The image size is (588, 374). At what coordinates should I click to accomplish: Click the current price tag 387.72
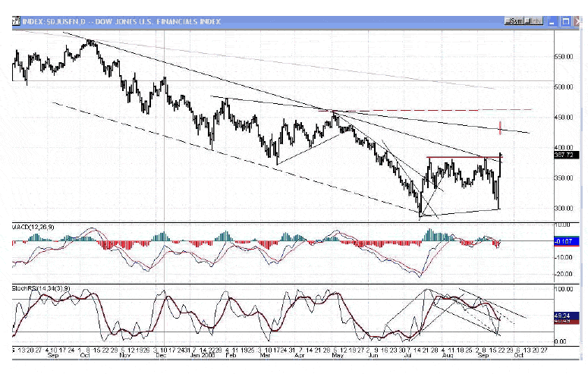(564, 155)
